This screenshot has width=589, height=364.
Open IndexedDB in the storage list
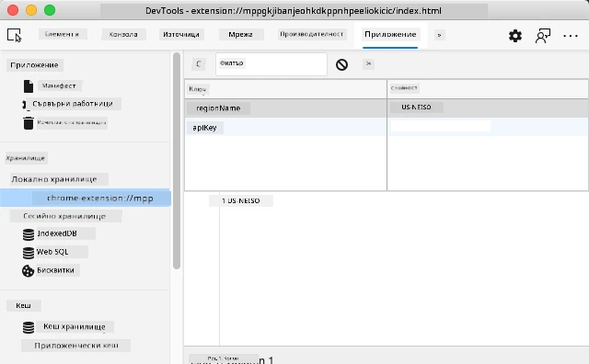point(57,233)
